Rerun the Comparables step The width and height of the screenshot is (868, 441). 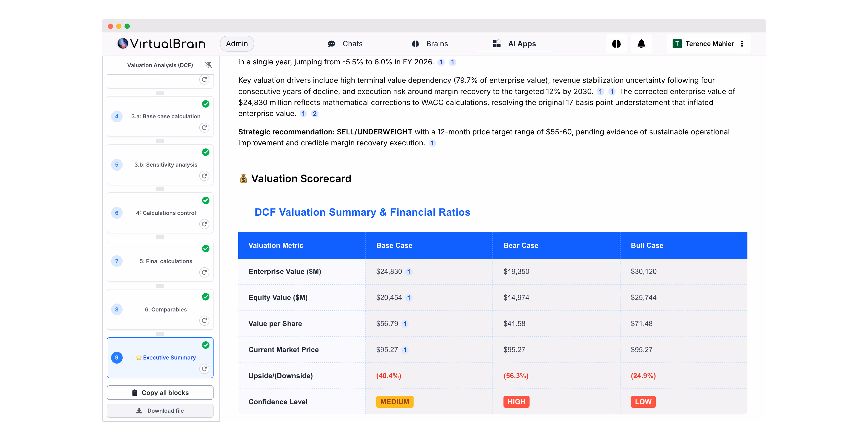click(204, 321)
